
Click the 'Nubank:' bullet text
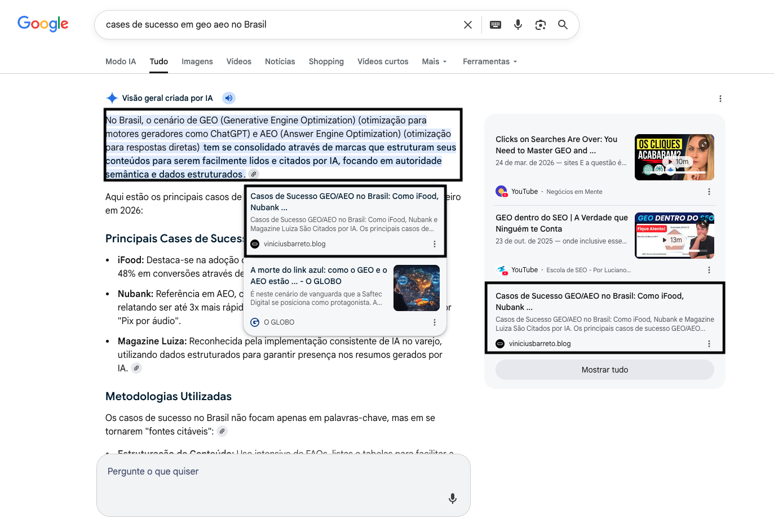click(x=135, y=294)
